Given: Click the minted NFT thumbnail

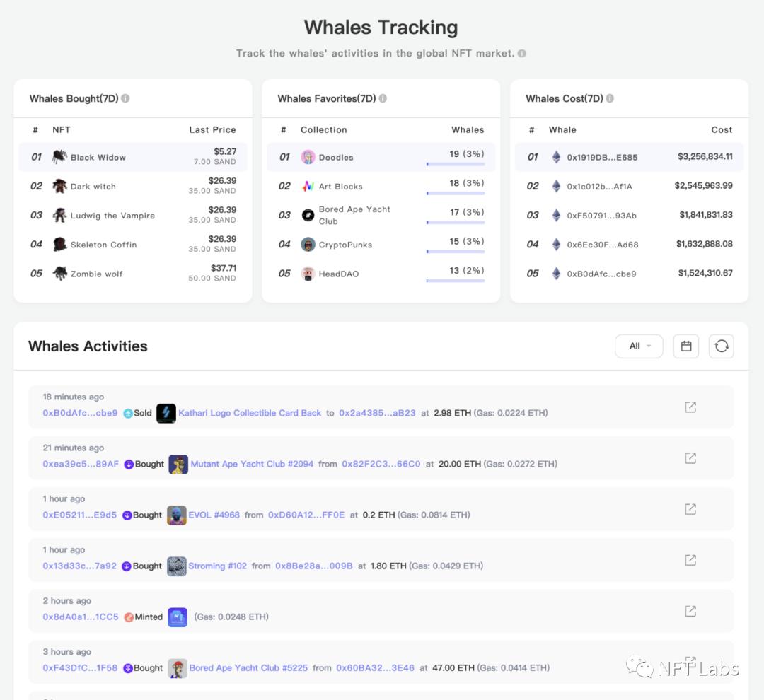Looking at the screenshot, I should [x=178, y=617].
